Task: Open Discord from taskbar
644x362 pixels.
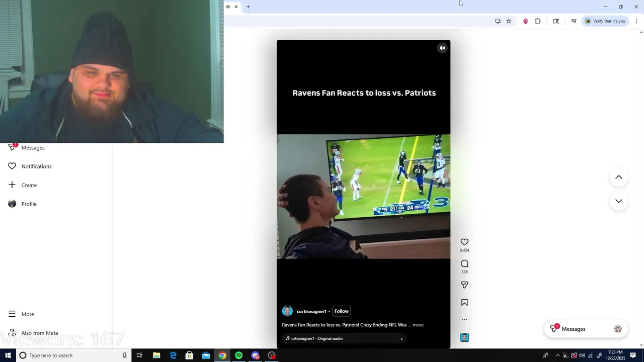Action: tap(255, 355)
